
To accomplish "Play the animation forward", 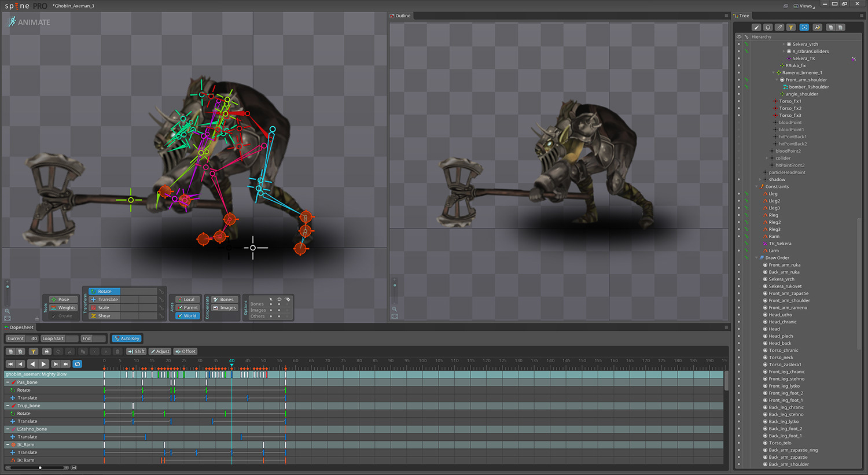I will pos(43,364).
